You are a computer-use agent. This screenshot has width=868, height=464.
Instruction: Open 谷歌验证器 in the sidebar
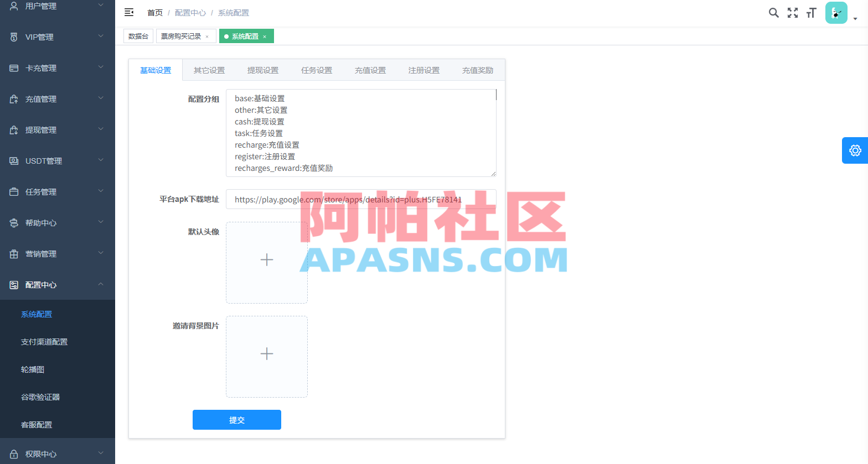pos(40,397)
